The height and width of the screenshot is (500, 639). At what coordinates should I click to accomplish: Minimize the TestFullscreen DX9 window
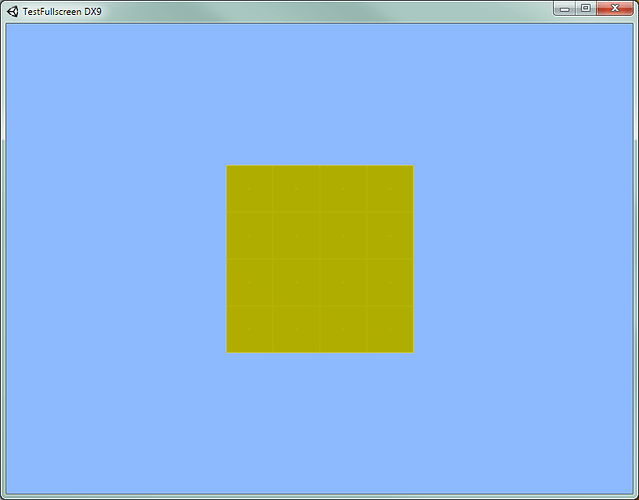[x=564, y=9]
